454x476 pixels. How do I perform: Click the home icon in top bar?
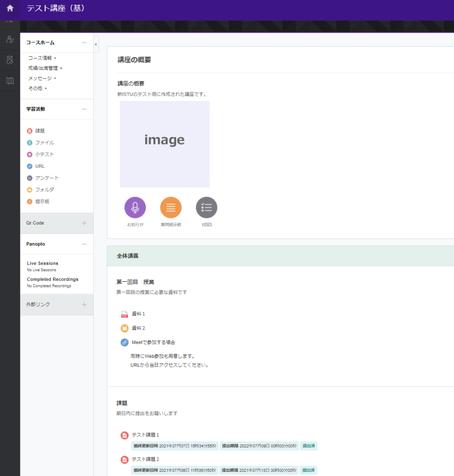point(10,8)
